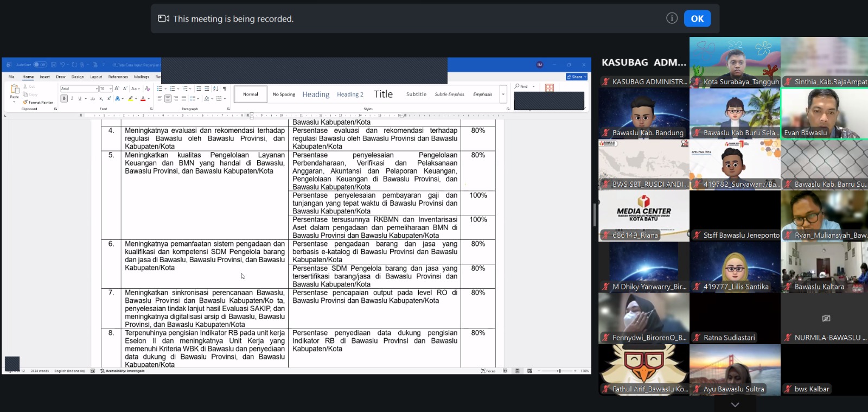Apply the text highlight color marker
The image size is (868, 412).
(x=130, y=99)
